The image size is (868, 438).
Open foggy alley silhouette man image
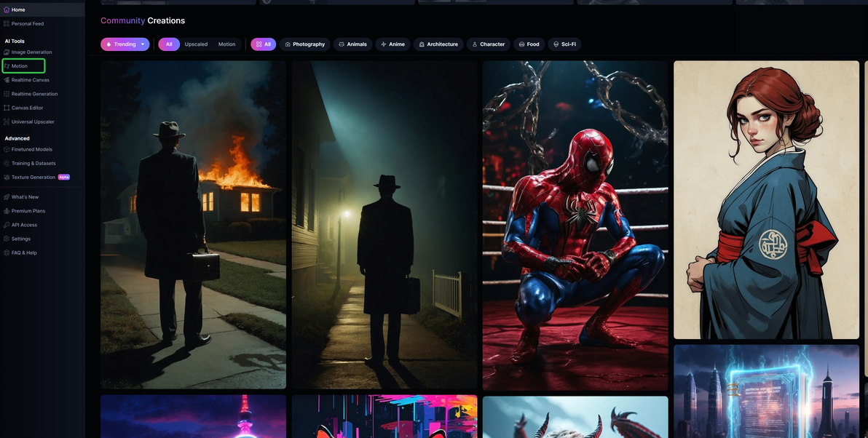click(x=384, y=225)
